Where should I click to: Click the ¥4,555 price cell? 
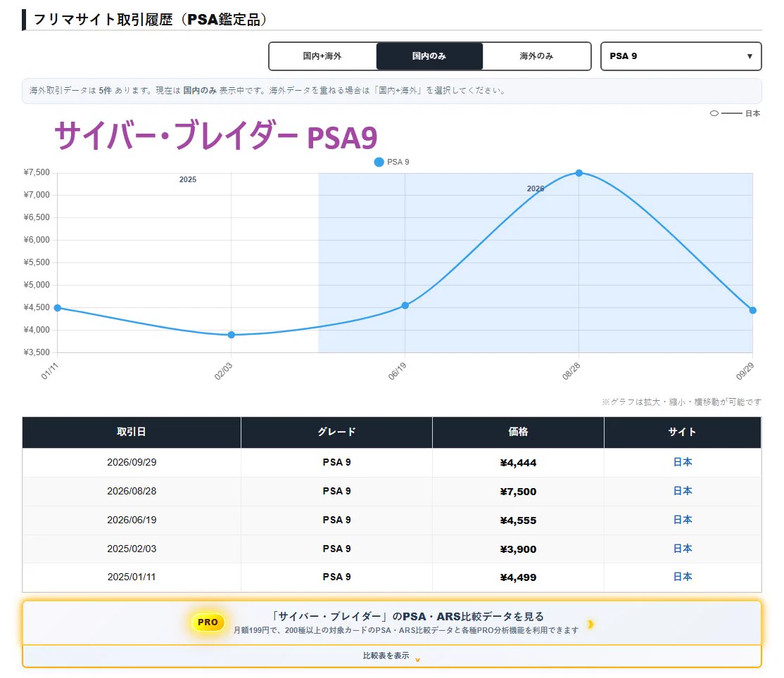pos(518,520)
